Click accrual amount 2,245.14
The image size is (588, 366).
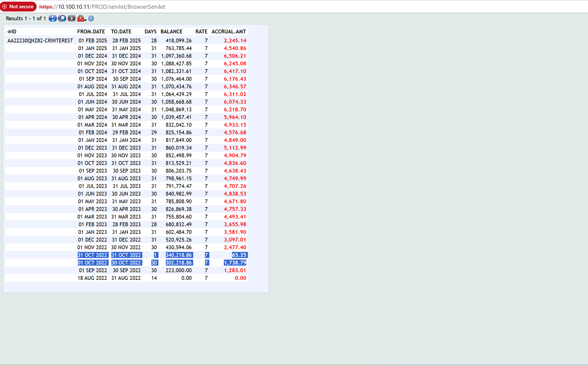[235, 40]
